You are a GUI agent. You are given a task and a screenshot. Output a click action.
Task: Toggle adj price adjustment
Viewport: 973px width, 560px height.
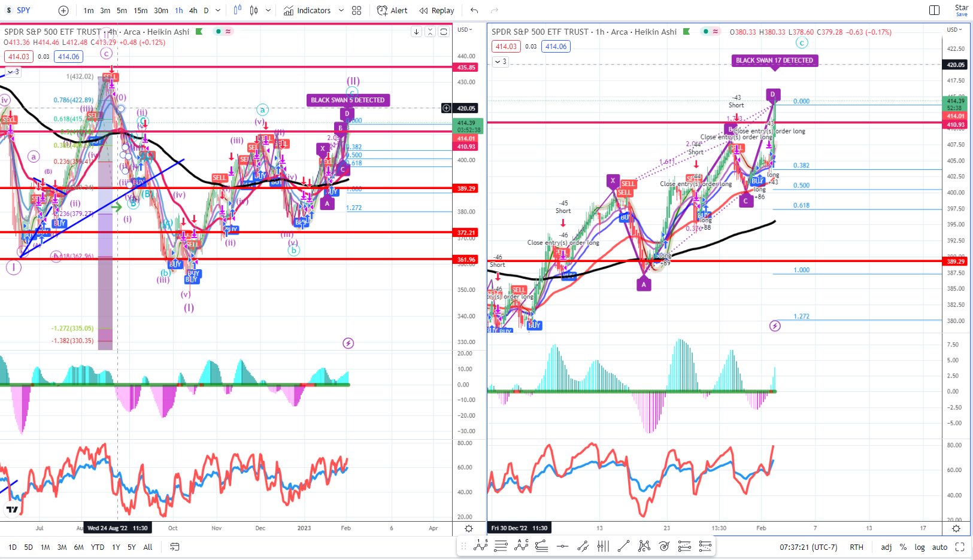click(886, 547)
